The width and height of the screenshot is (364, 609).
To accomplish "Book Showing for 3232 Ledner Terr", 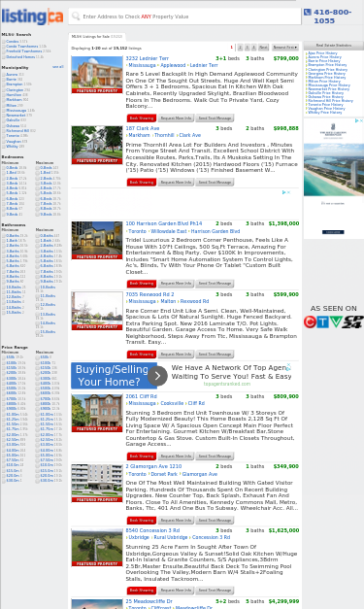I will tap(142, 118).
